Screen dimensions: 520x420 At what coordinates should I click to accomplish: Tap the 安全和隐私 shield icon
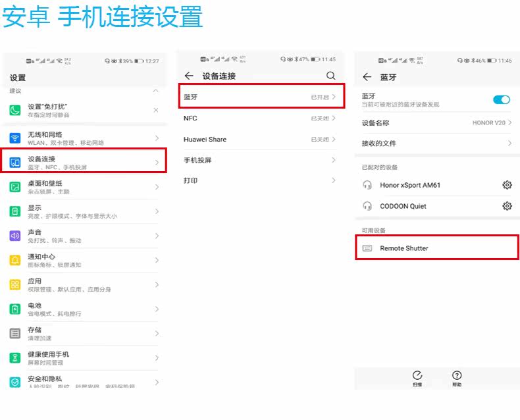point(15,382)
